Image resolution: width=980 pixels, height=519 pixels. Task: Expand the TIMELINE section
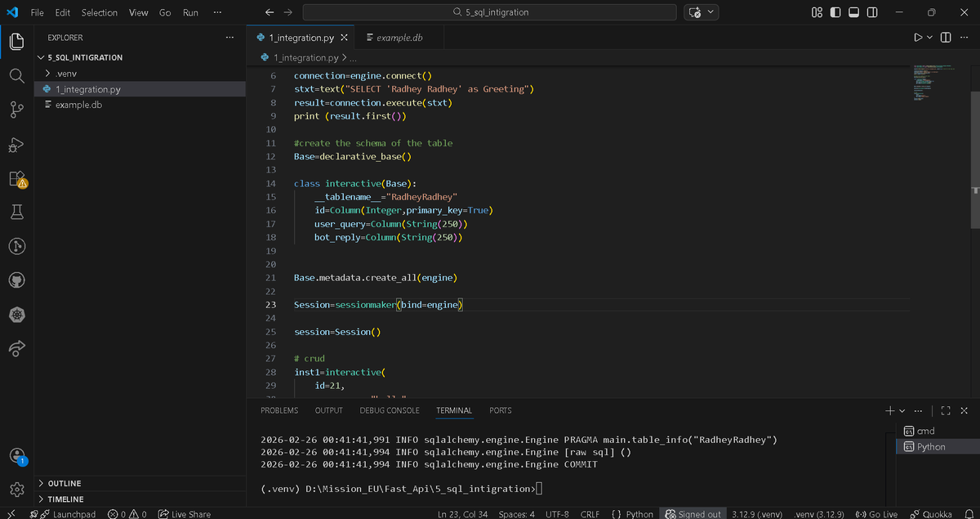pyautogui.click(x=65, y=499)
